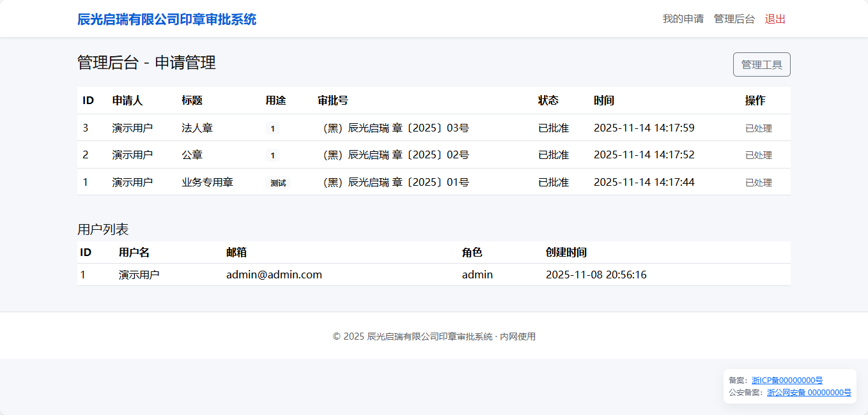Click 已处理 on the 公章 row

[758, 155]
